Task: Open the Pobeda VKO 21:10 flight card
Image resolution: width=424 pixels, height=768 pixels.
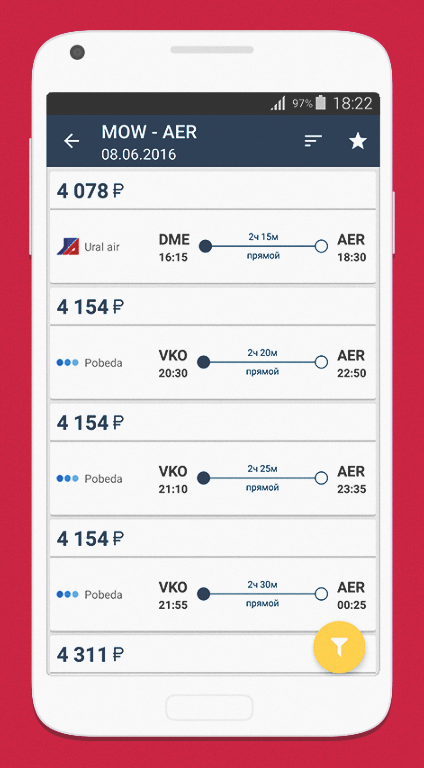Action: point(213,478)
